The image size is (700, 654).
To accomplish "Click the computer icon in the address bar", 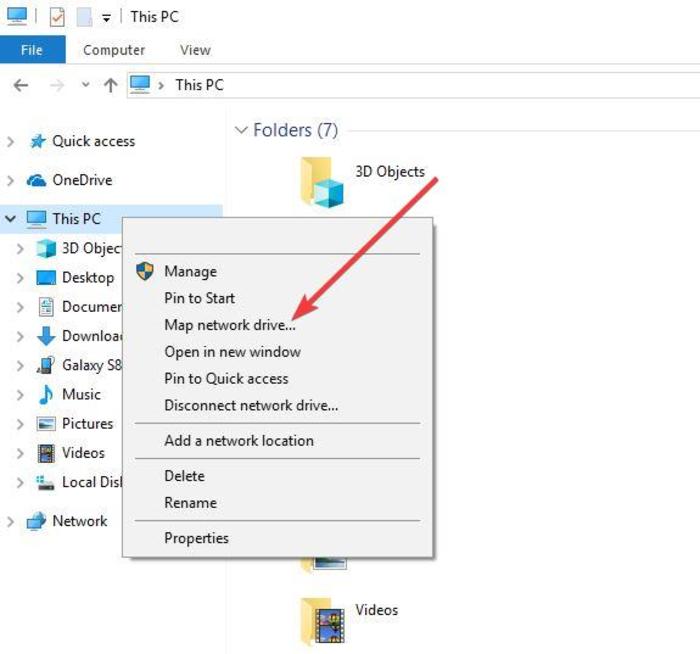I will pyautogui.click(x=140, y=84).
